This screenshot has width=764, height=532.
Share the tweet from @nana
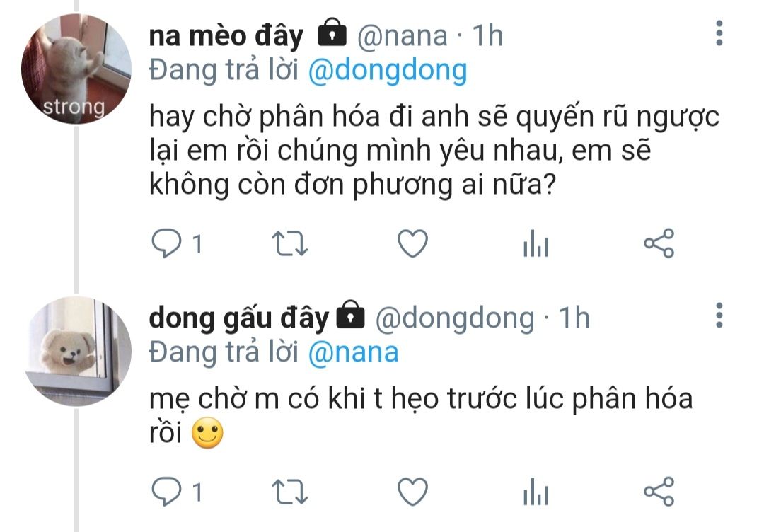(x=659, y=243)
